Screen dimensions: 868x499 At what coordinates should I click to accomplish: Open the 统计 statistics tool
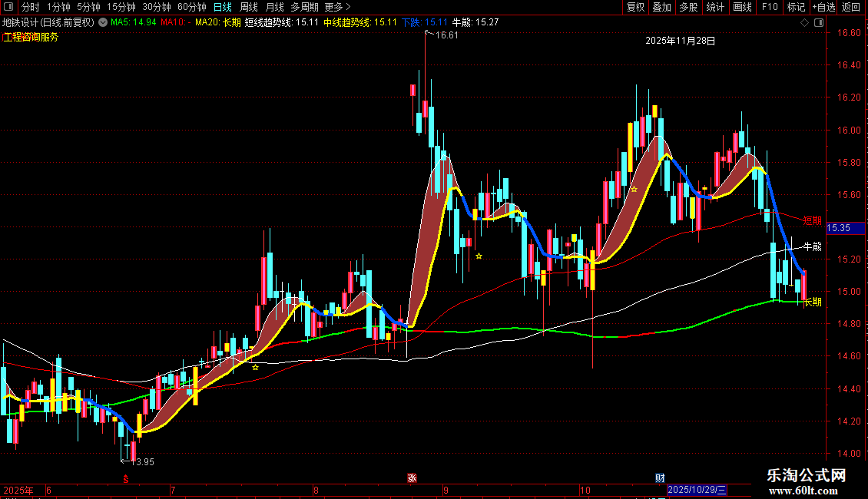tap(715, 7)
